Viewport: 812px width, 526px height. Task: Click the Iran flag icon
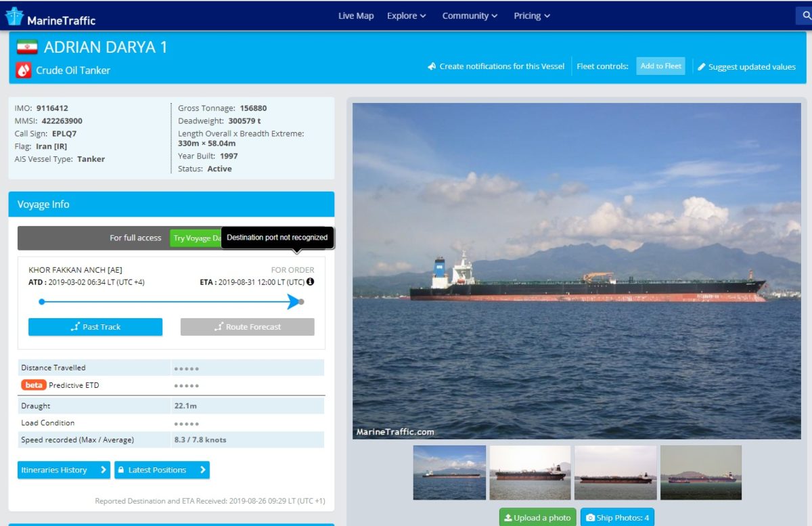27,47
